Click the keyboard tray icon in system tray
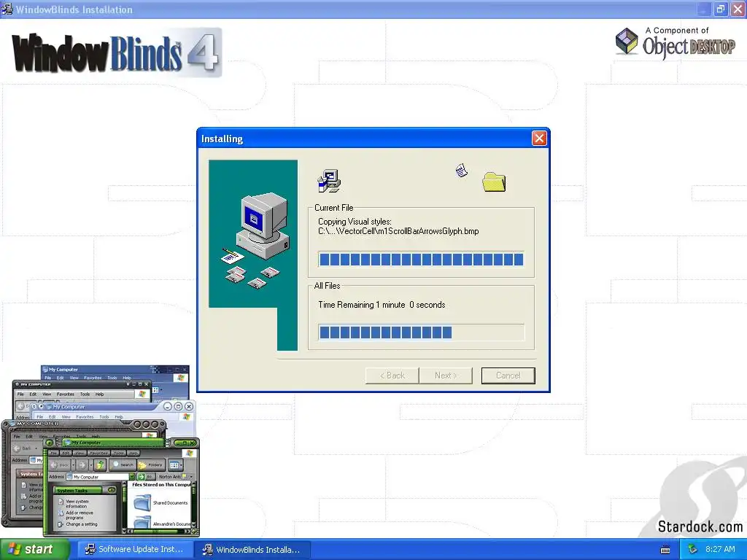The width and height of the screenshot is (747, 560). 665,550
